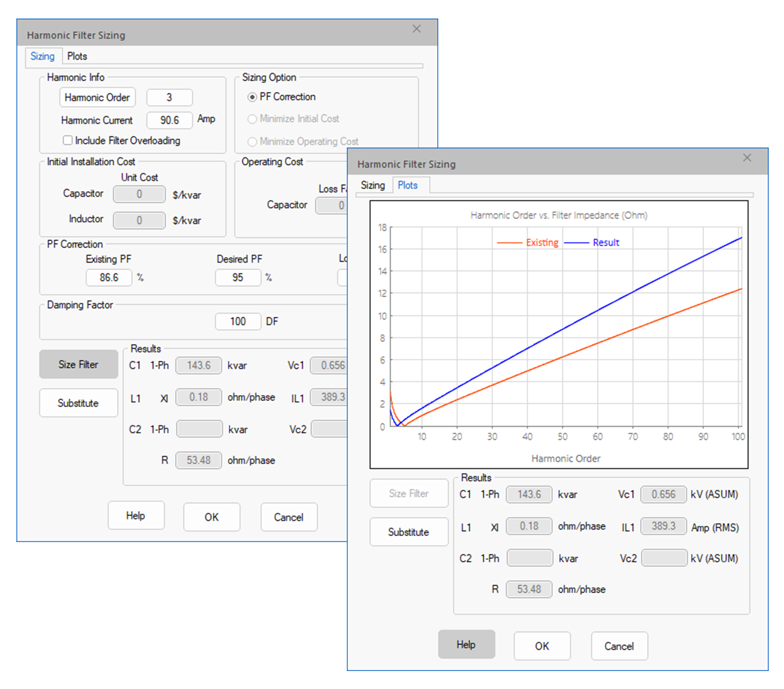Cancel the front Plots dialog
The width and height of the screenshot is (784, 689).
pyautogui.click(x=619, y=646)
